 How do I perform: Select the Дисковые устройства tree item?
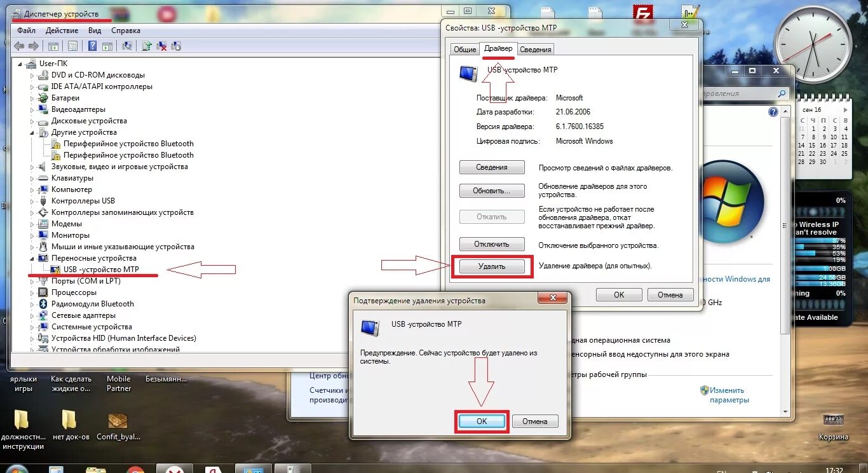pos(89,121)
